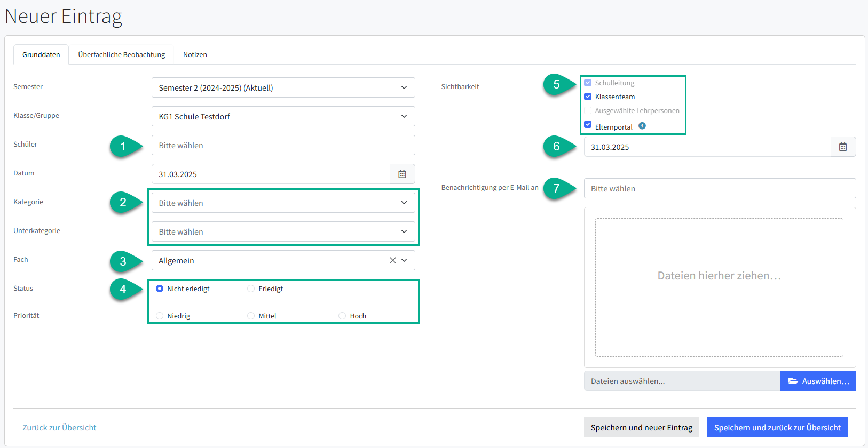This screenshot has height=448, width=868.
Task: Uncheck the Klassenteam visibility checkbox
Action: pos(588,97)
